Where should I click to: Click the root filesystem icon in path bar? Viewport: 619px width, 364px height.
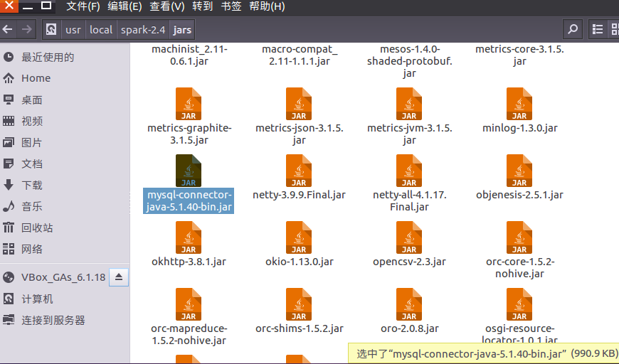click(x=51, y=30)
